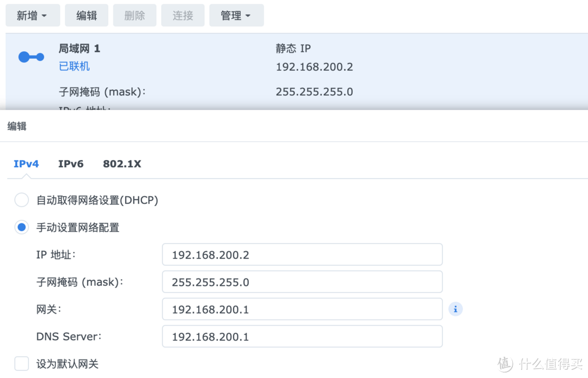Image resolution: width=588 pixels, height=378 pixels.
Task: Click the 删除 button
Action: [x=134, y=16]
